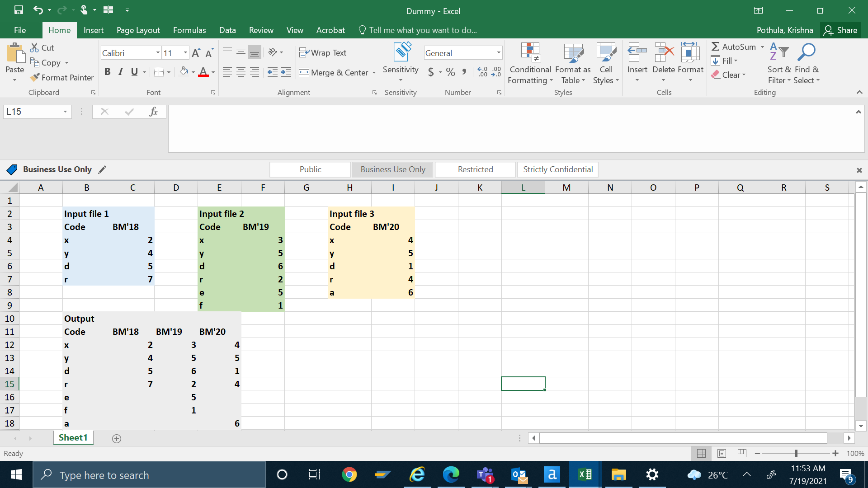Toggle Wrap Text for the cell
Image resolution: width=868 pixels, height=488 pixels.
[x=323, y=53]
